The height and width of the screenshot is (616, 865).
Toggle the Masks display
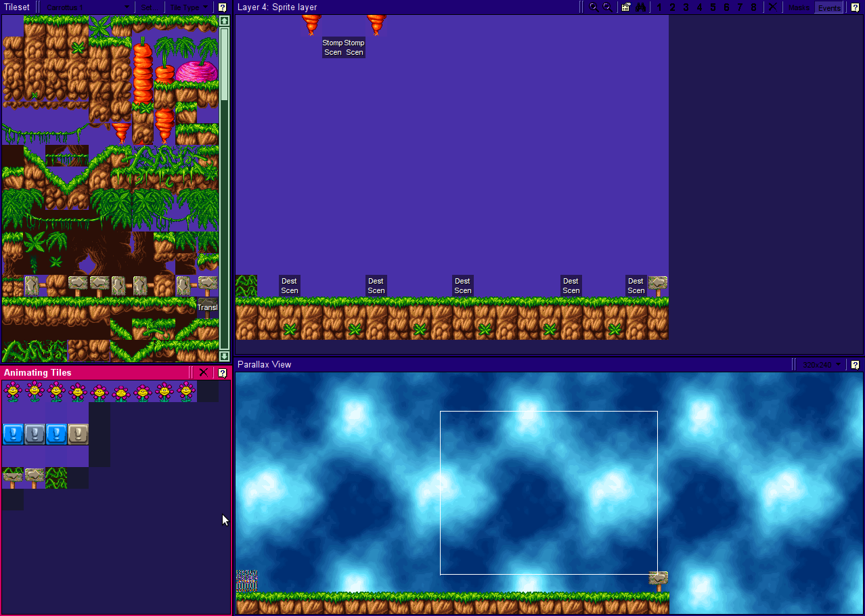[x=799, y=7]
